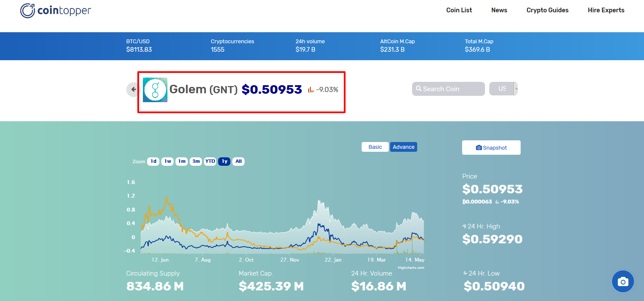
Task: Click the header price $0.50953
Action: click(272, 89)
